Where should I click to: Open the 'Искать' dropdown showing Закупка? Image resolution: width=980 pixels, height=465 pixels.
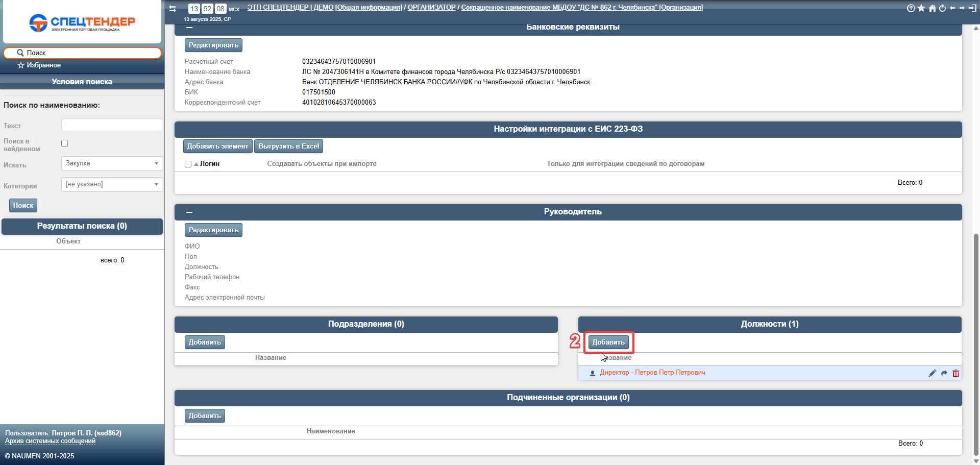pyautogui.click(x=112, y=163)
